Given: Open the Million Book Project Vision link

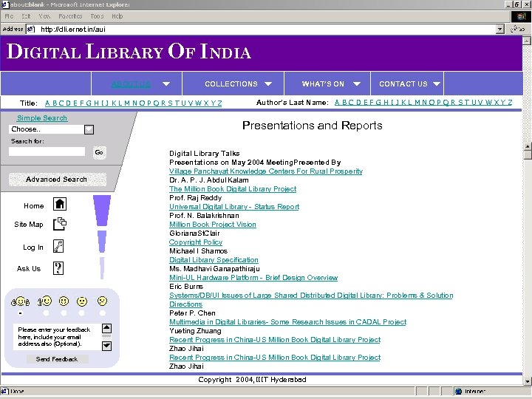Looking at the screenshot, I should click(x=213, y=225).
